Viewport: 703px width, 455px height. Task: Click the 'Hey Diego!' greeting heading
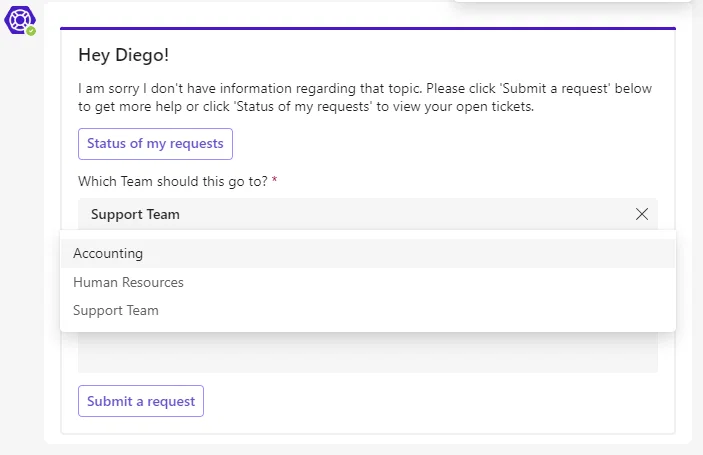tap(123, 55)
